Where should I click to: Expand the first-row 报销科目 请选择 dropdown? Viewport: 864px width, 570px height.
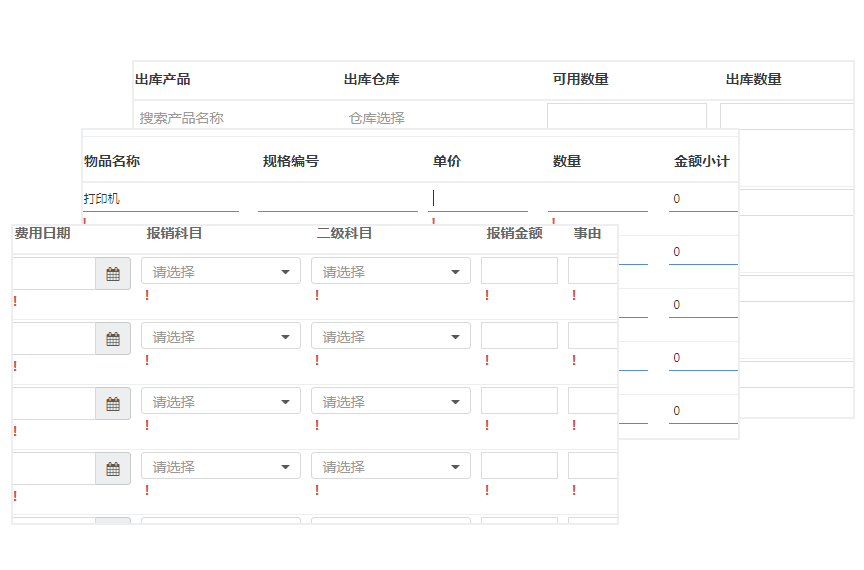(x=221, y=271)
